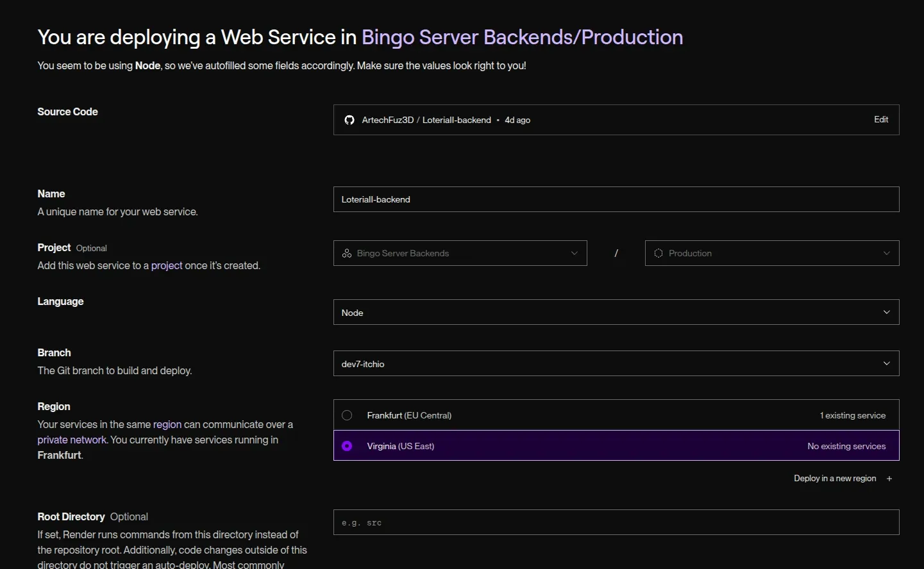Click the region hyperlink under Region

tap(167, 424)
